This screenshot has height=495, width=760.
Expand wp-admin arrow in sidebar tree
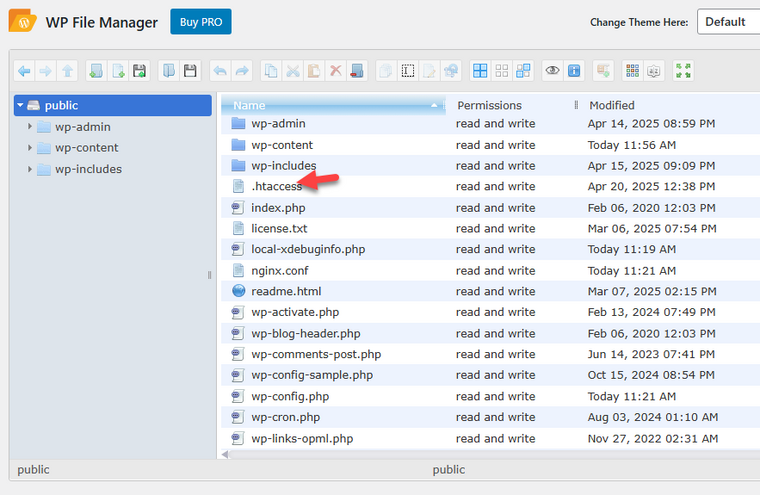[30, 127]
